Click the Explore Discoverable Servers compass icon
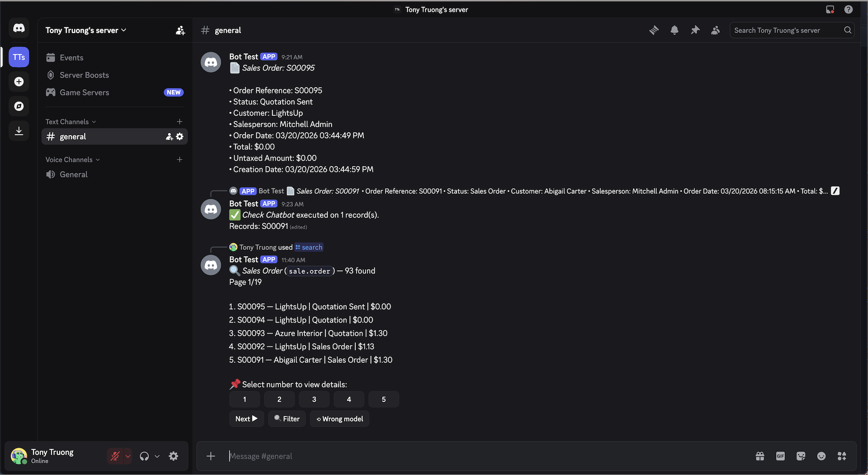This screenshot has height=475, width=868. [x=19, y=106]
